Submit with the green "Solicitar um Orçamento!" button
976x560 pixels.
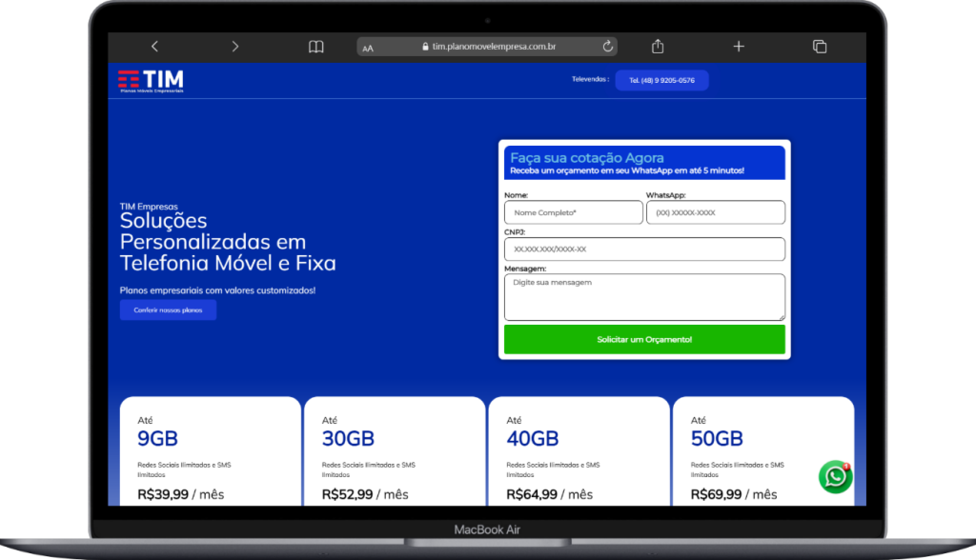pyautogui.click(x=644, y=339)
